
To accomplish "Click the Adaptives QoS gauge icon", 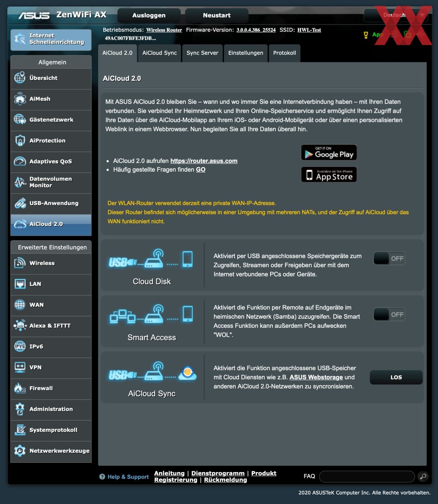I will [x=20, y=161].
